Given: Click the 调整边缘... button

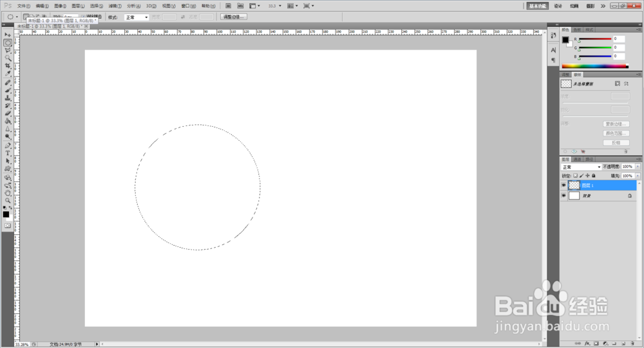Looking at the screenshot, I should (x=234, y=17).
